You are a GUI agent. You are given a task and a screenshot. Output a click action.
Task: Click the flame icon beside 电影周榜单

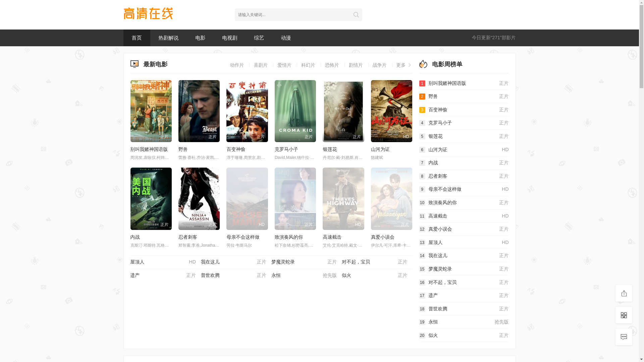(423, 64)
